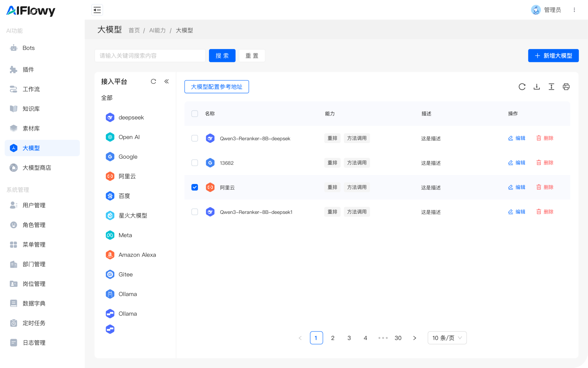
Task: Go to page 3 of results
Action: click(349, 338)
